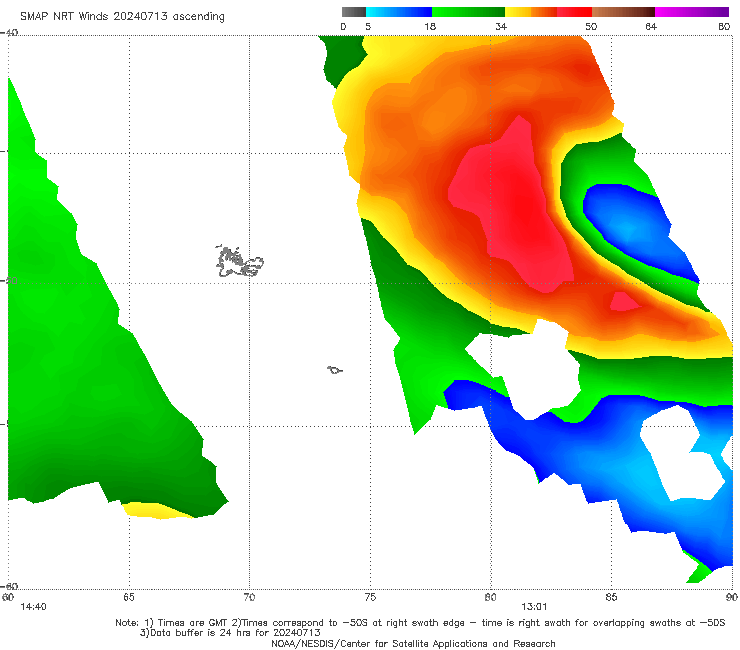Viewport: 740px width, 650px height.
Task: Click the swath time '13:01'
Action: [534, 607]
